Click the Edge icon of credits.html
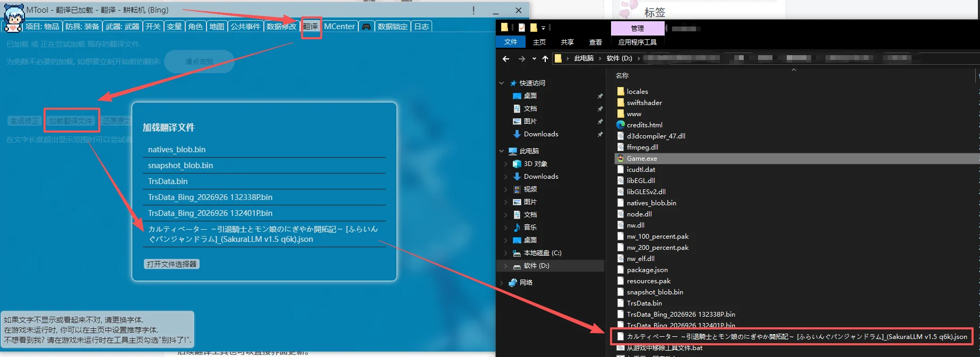980x357 pixels. [x=621, y=125]
